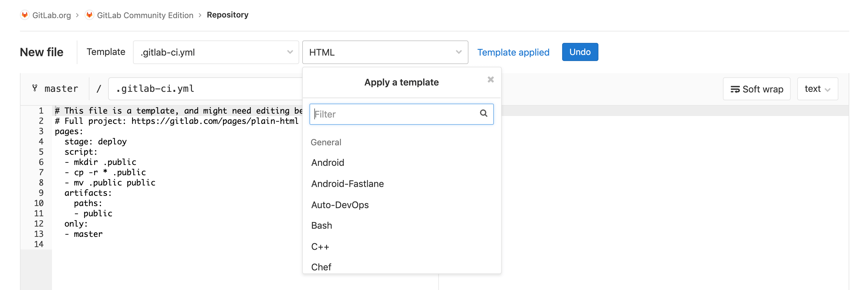
Task: Open the text syntax highlighting dropdown
Action: (x=818, y=89)
